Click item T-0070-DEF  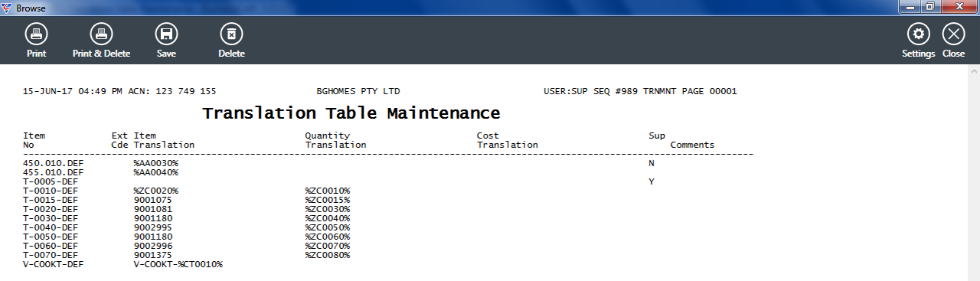coord(51,255)
